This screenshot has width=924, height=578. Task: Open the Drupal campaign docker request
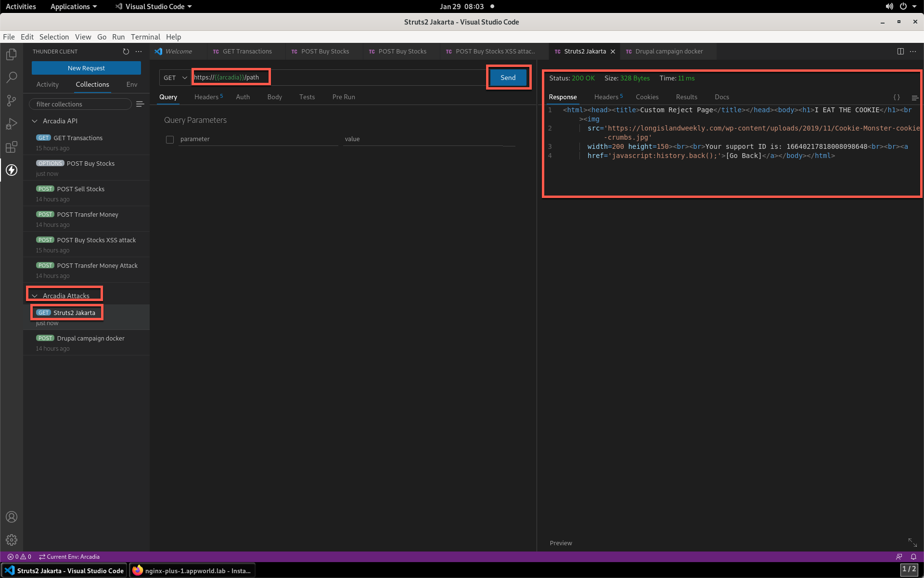point(87,342)
